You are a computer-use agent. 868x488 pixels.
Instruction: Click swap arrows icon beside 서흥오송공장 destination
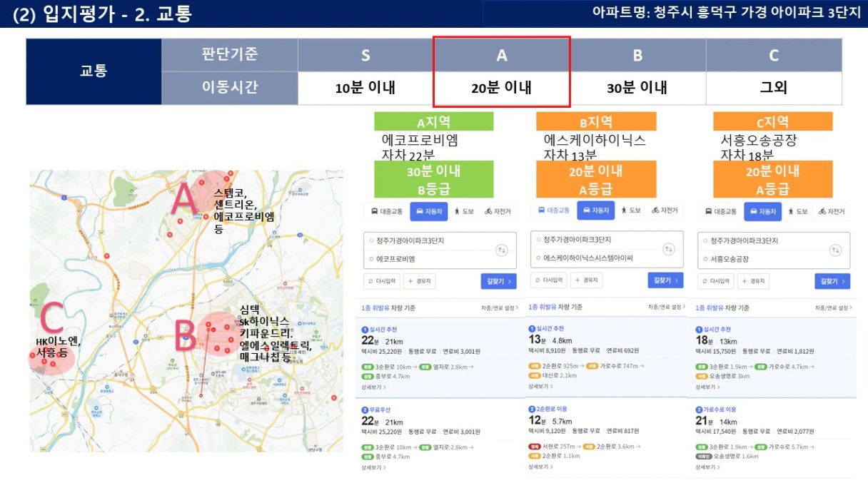[x=836, y=250]
